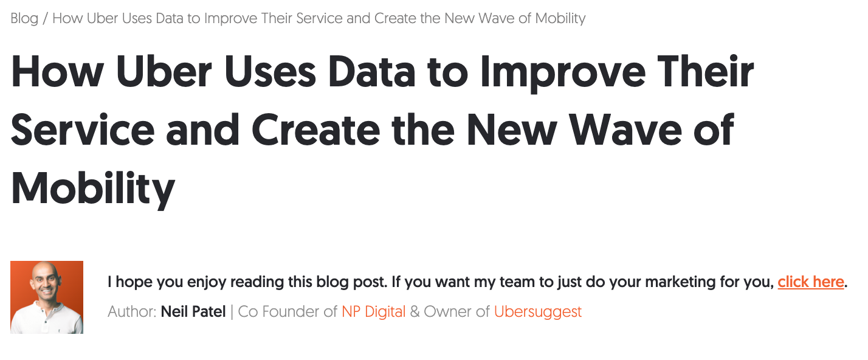
Task: Click the author name Neil Patel
Action: (193, 312)
